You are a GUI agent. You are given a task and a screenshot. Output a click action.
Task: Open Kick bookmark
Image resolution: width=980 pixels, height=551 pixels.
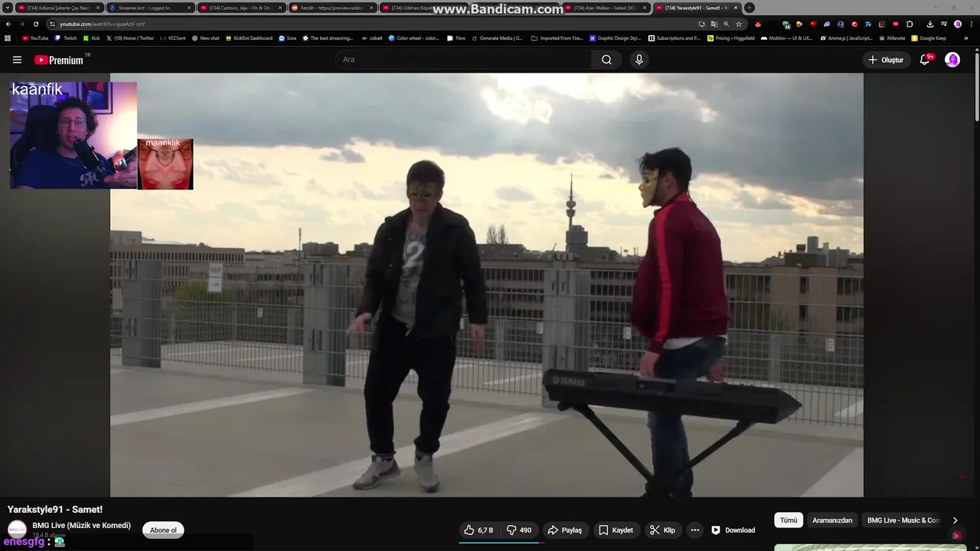[92, 37]
